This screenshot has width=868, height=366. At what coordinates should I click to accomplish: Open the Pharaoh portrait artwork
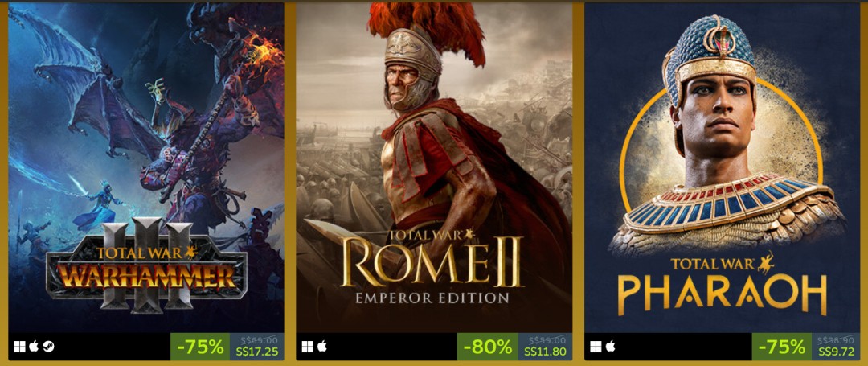(723, 167)
